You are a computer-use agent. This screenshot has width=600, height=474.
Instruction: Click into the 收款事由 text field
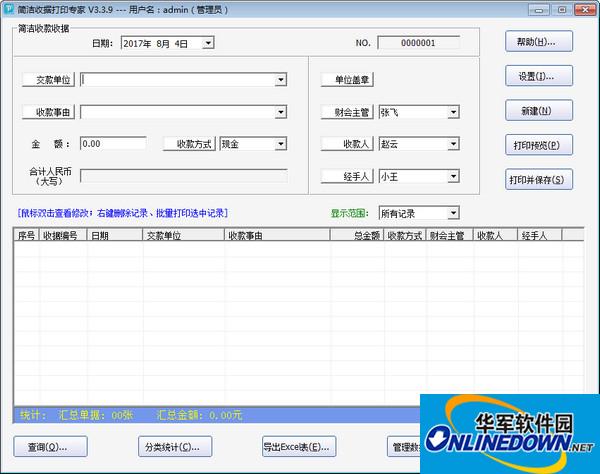tap(178, 112)
